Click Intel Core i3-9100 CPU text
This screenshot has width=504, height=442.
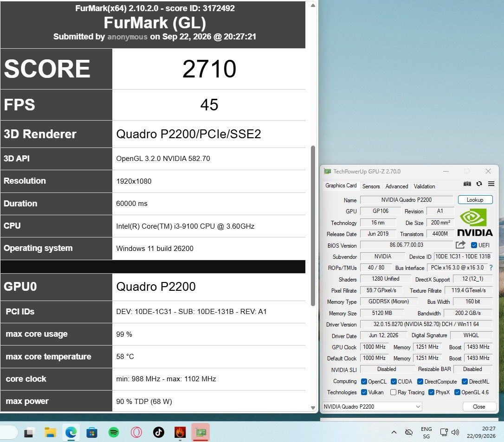point(185,226)
